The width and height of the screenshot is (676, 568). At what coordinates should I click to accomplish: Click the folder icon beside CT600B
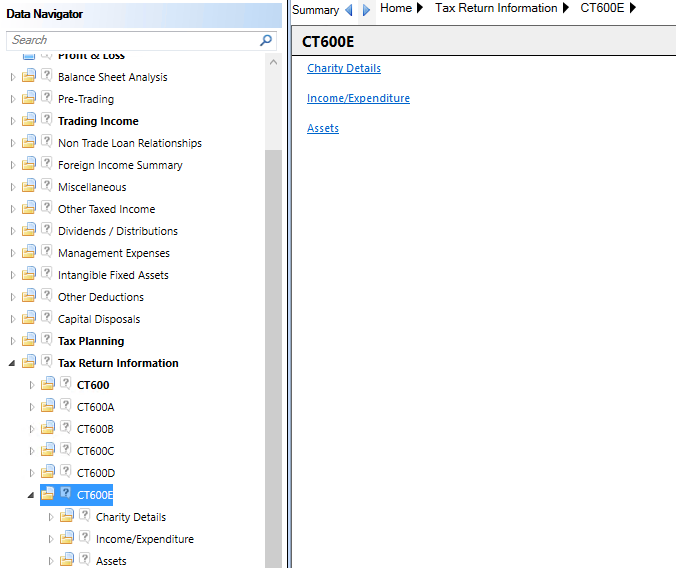click(48, 428)
